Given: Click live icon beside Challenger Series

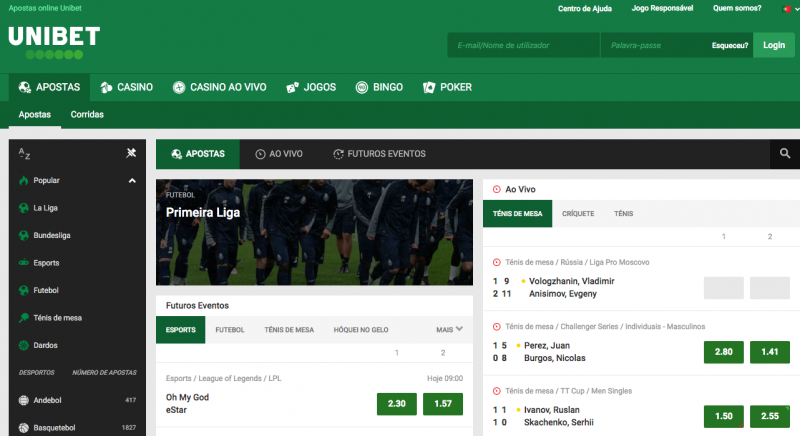Looking at the screenshot, I should pyautogui.click(x=496, y=326).
